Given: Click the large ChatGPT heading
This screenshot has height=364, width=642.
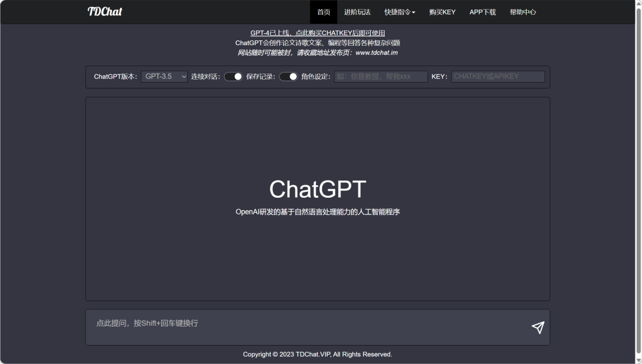Looking at the screenshot, I should point(317,189).
